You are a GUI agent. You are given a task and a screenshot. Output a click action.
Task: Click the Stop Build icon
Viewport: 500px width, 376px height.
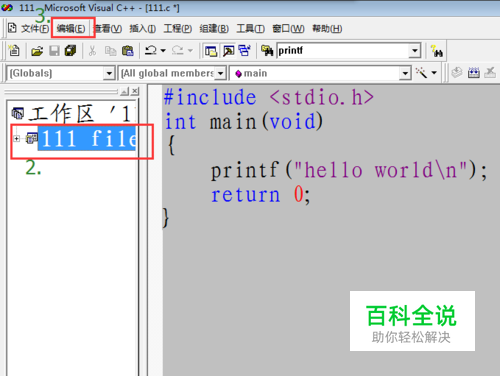[490, 72]
